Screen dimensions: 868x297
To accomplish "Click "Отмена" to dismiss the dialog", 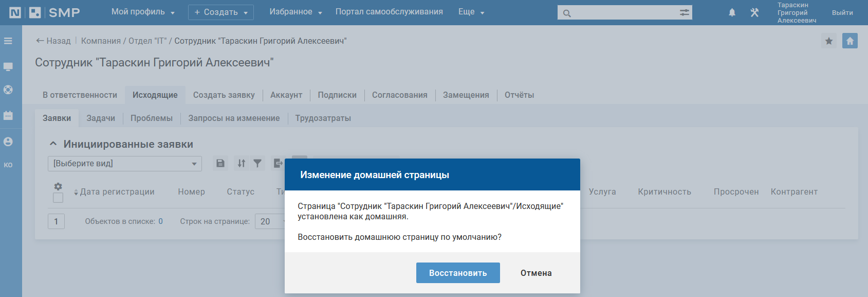I will [x=536, y=273].
